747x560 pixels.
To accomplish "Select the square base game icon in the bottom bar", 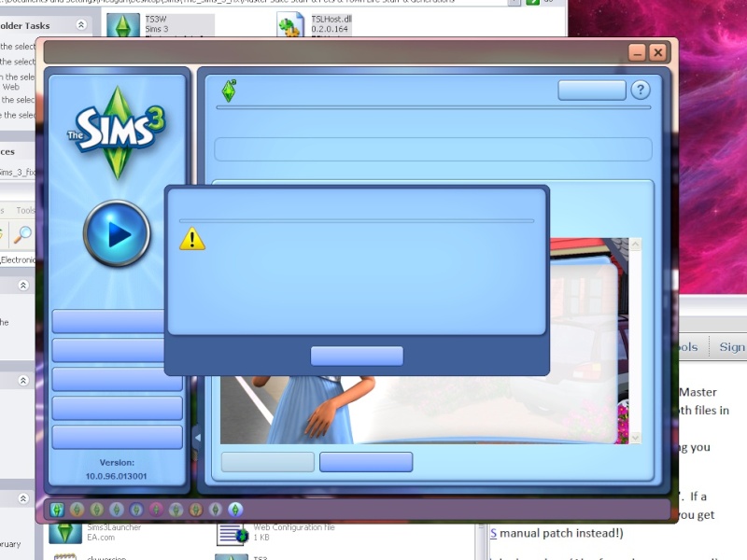I will pyautogui.click(x=57, y=510).
